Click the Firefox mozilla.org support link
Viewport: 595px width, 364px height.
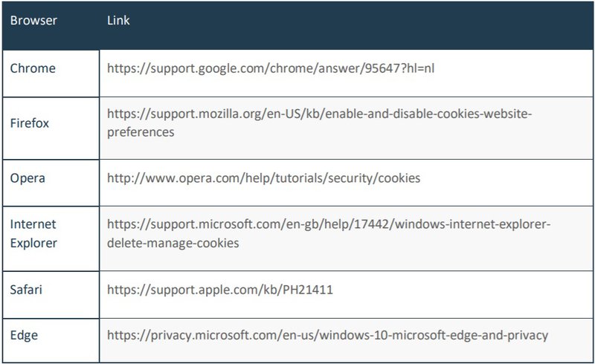click(x=320, y=114)
